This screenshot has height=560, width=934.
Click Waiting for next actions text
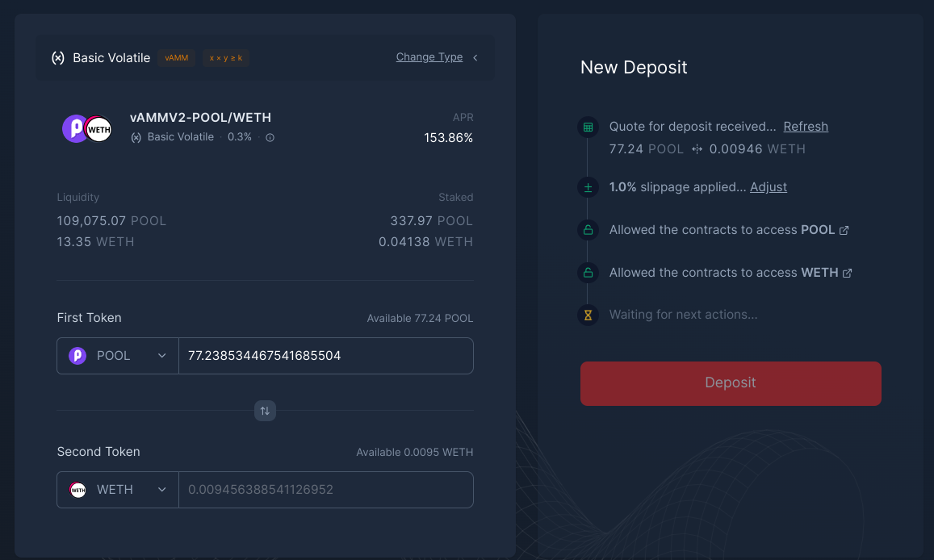pos(683,314)
